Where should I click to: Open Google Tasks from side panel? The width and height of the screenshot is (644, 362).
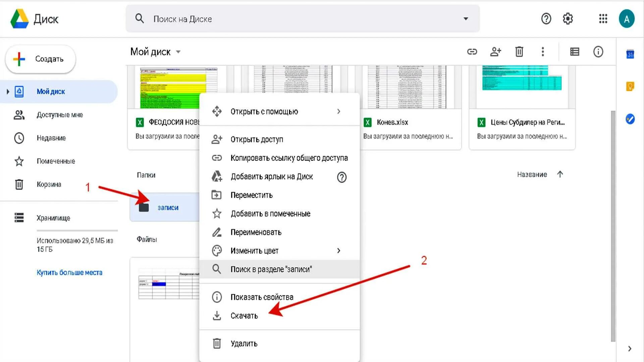click(x=630, y=119)
